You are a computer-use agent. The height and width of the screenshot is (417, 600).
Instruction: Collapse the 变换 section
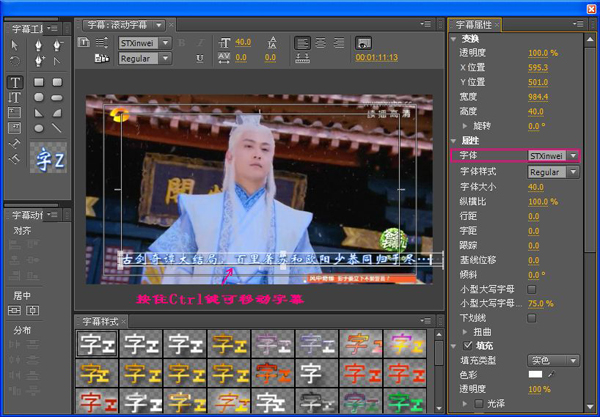453,39
